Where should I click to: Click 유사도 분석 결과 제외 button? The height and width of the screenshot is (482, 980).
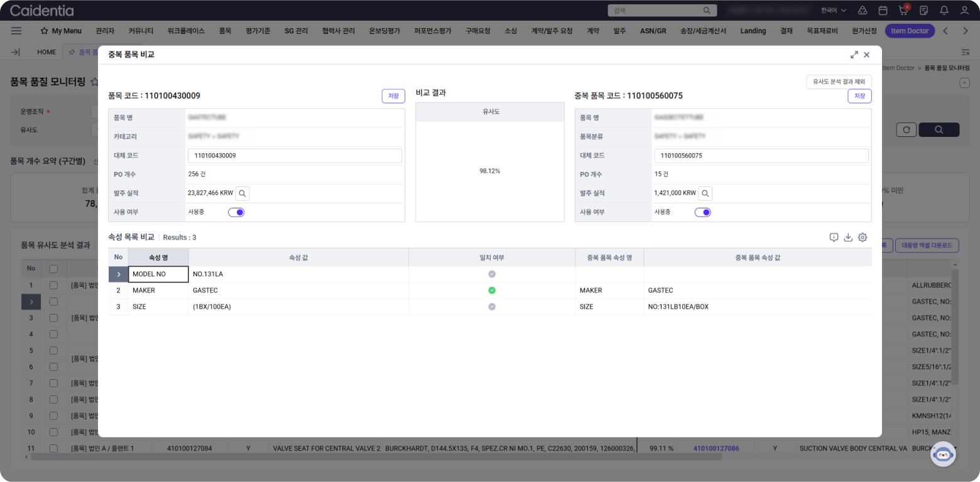[839, 82]
